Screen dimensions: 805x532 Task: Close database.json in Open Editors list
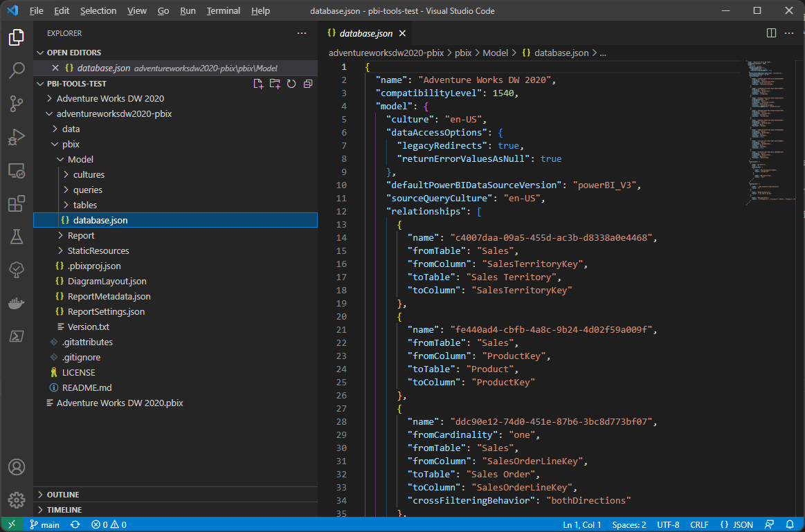pos(55,68)
